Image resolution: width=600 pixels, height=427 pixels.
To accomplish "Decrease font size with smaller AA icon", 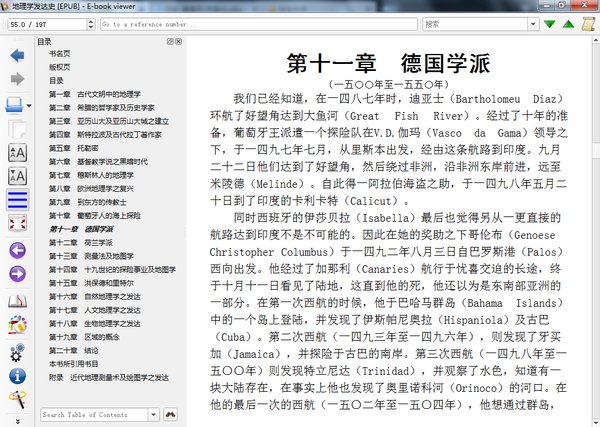I will coord(17,176).
